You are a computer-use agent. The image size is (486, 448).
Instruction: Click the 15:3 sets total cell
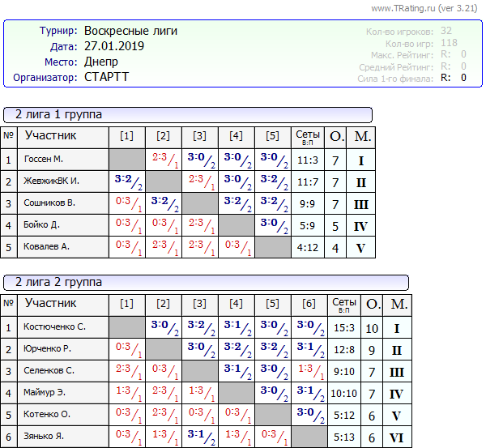(x=344, y=327)
